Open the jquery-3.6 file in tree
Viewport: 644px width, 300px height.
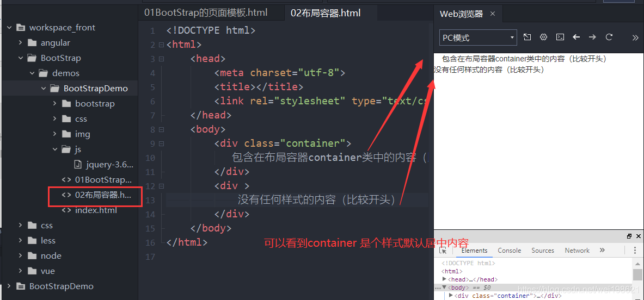point(109,164)
